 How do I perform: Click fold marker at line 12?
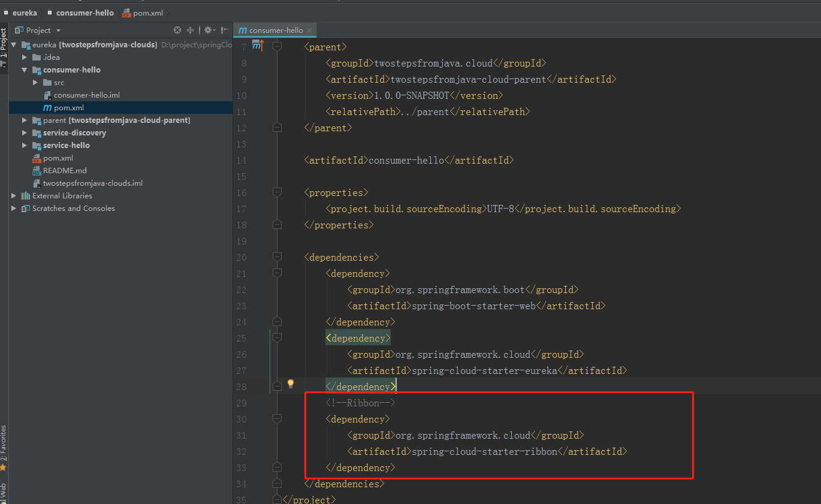(277, 127)
